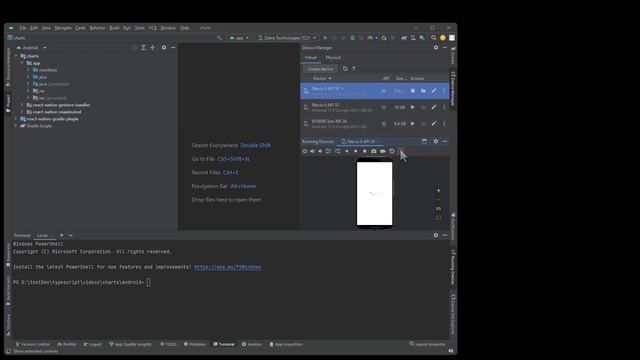Open the Edit menu
The image size is (640, 360).
(x=34, y=28)
